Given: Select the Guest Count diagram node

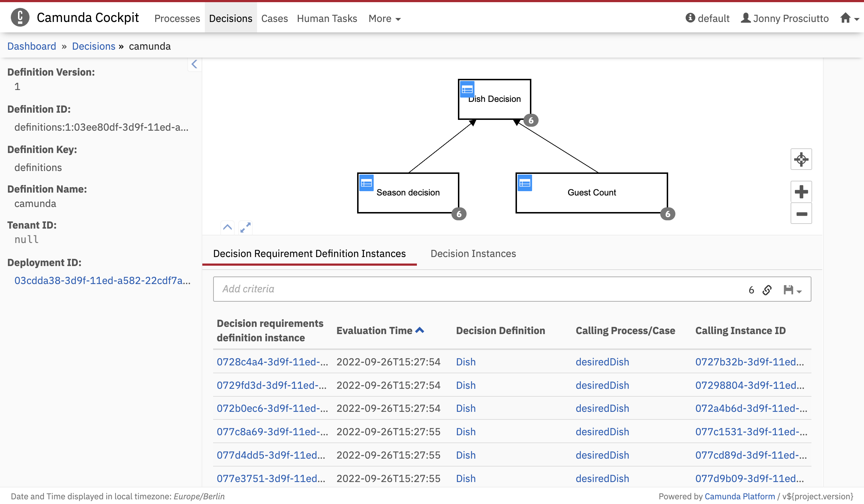Looking at the screenshot, I should (592, 193).
